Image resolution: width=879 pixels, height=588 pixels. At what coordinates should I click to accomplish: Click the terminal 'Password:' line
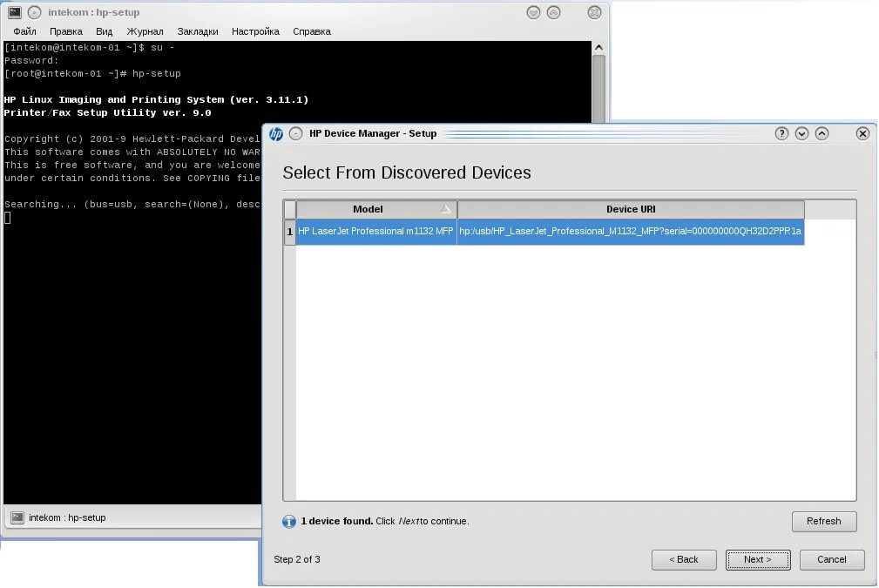[31, 60]
